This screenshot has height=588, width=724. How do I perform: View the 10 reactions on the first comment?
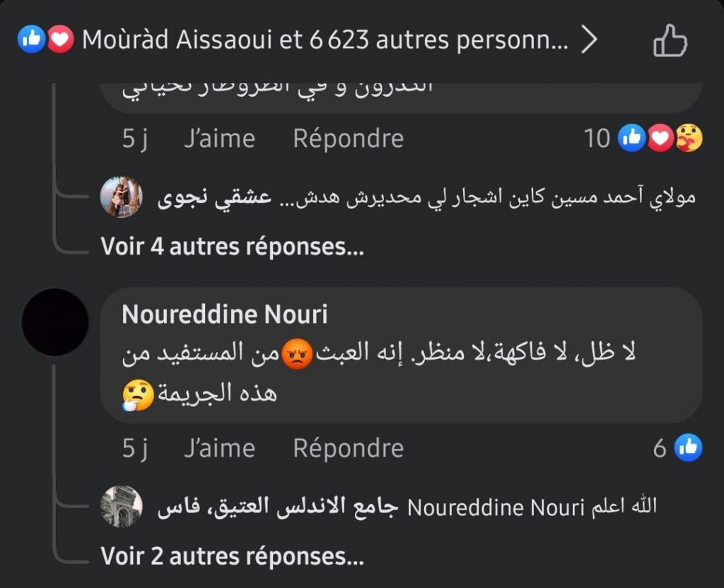pos(597,139)
